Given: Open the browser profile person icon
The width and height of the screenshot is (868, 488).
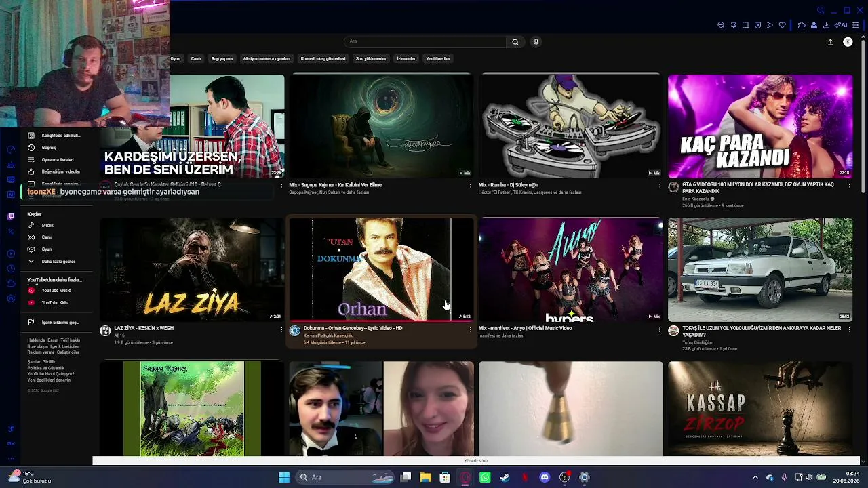Looking at the screenshot, I should point(814,25).
